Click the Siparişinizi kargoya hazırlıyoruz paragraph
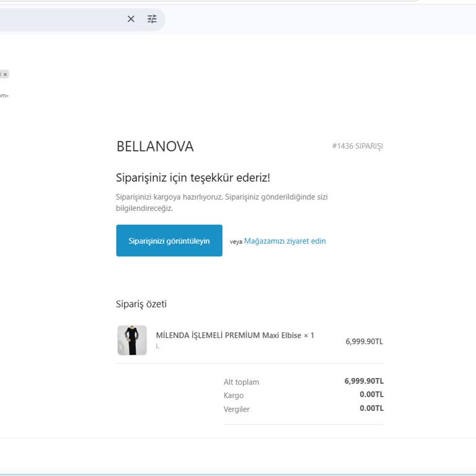The height and width of the screenshot is (476, 476). (222, 203)
